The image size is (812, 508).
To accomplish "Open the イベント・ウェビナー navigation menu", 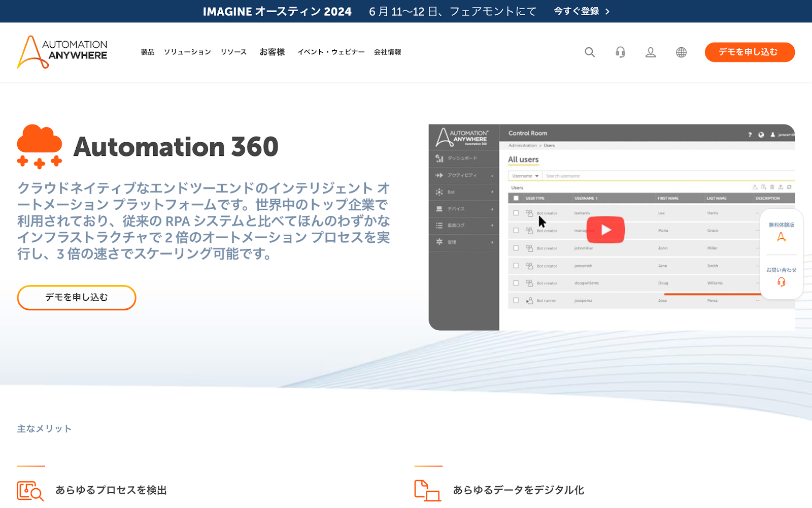I will click(x=331, y=52).
